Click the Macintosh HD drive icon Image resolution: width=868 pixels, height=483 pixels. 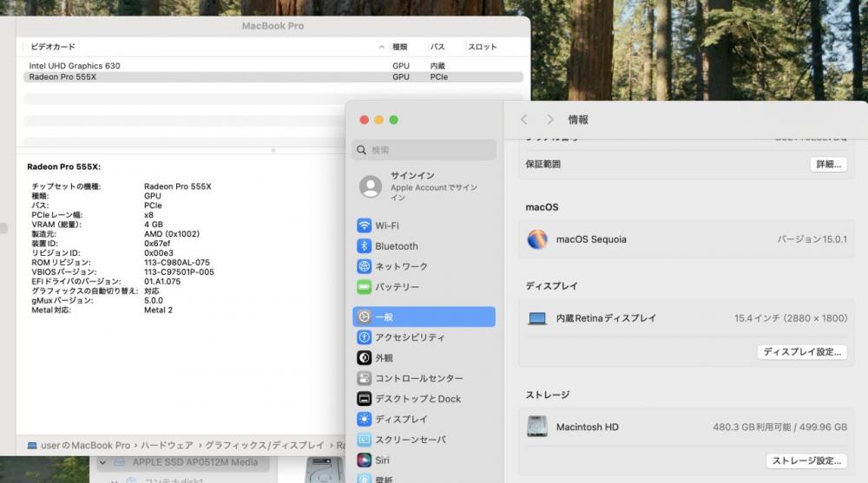click(x=537, y=427)
